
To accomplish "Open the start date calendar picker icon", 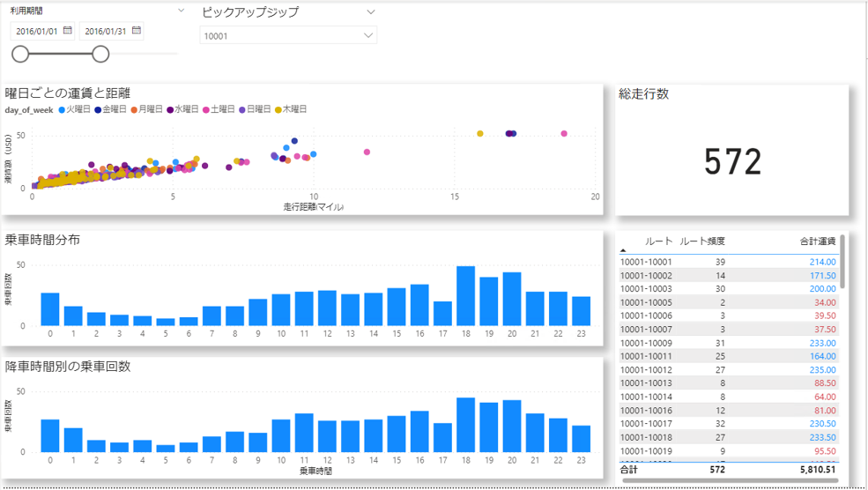I will [68, 31].
